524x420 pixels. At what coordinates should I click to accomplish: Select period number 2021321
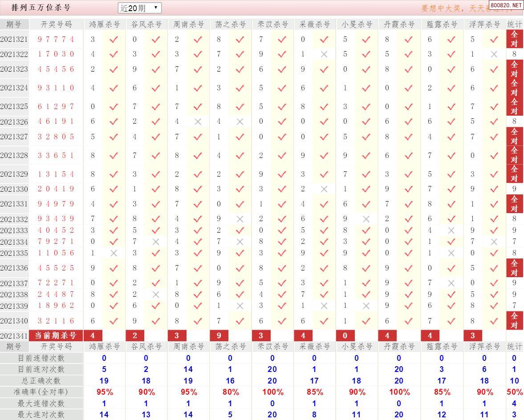[x=14, y=40]
